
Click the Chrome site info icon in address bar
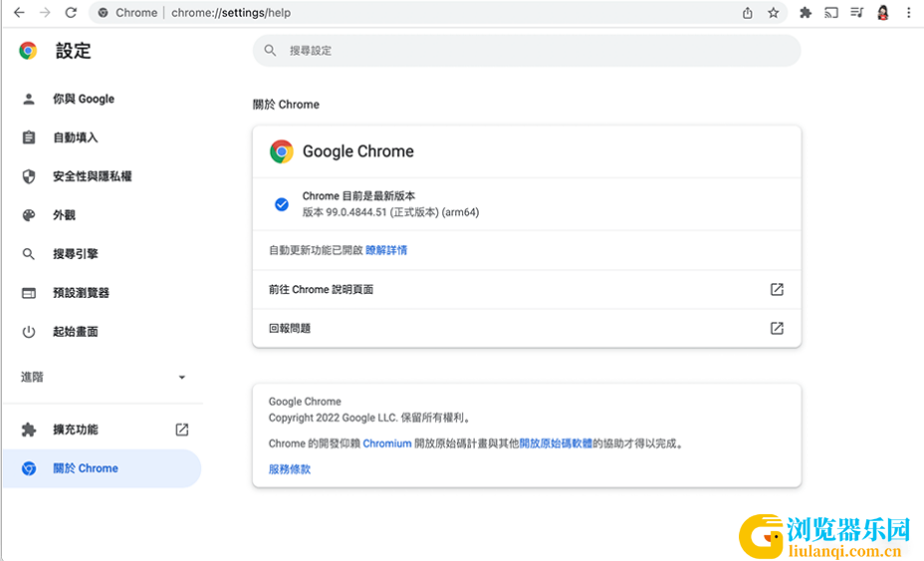[x=104, y=12]
